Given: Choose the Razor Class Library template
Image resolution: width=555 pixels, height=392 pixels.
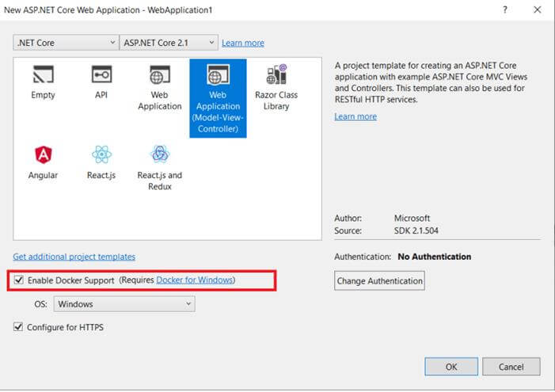Looking at the screenshot, I should point(276,87).
